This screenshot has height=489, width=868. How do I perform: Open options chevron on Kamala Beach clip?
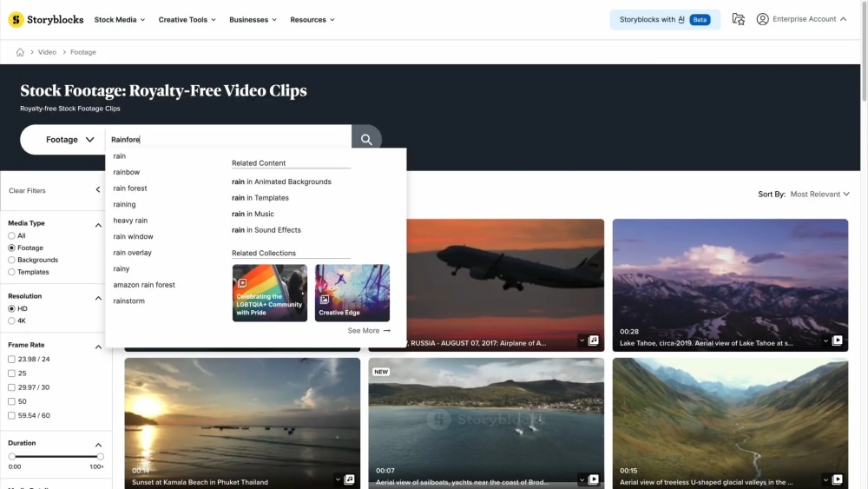[338, 479]
